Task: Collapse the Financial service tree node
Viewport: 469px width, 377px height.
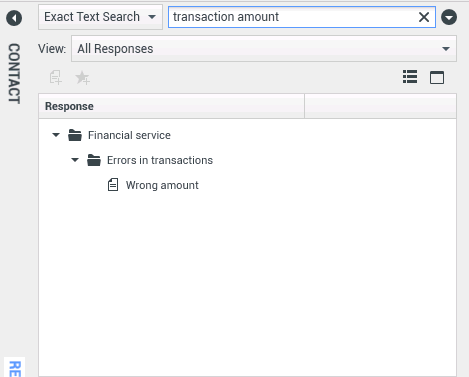Action: pos(56,135)
